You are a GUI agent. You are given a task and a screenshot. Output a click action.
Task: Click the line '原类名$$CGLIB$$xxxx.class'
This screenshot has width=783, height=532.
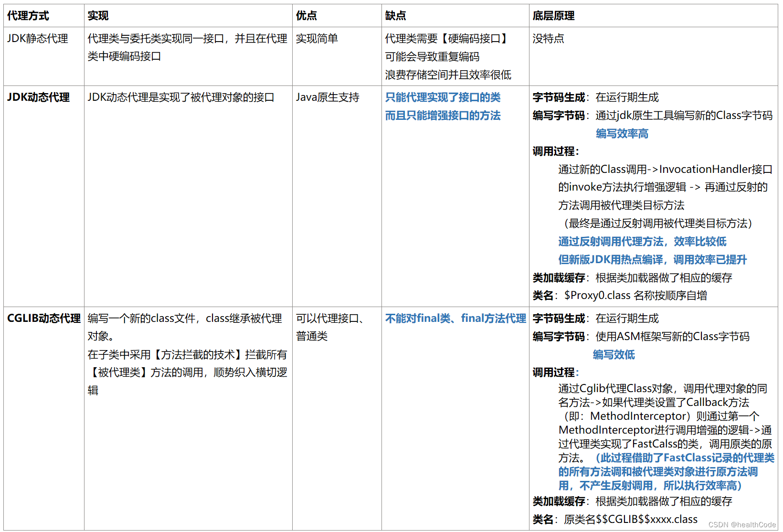(631, 520)
